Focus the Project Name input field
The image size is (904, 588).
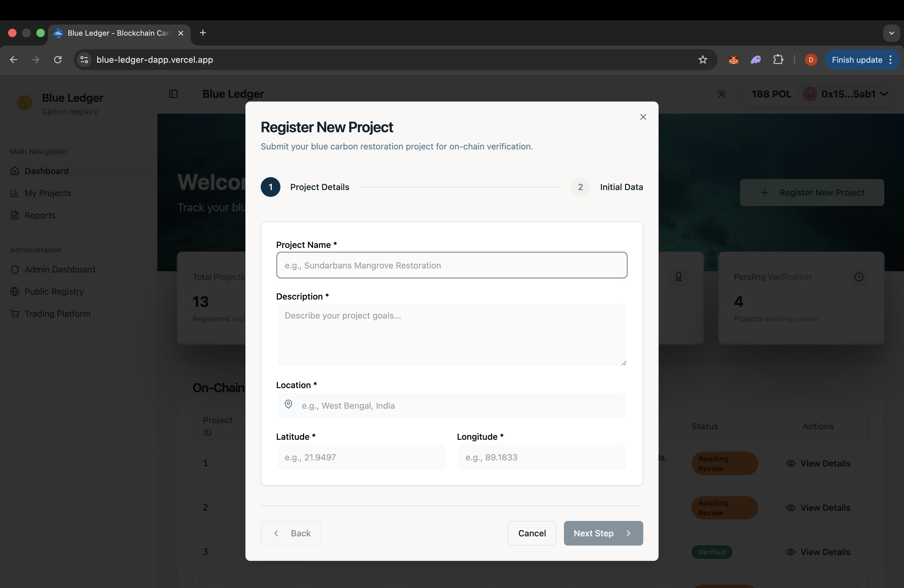pos(451,265)
